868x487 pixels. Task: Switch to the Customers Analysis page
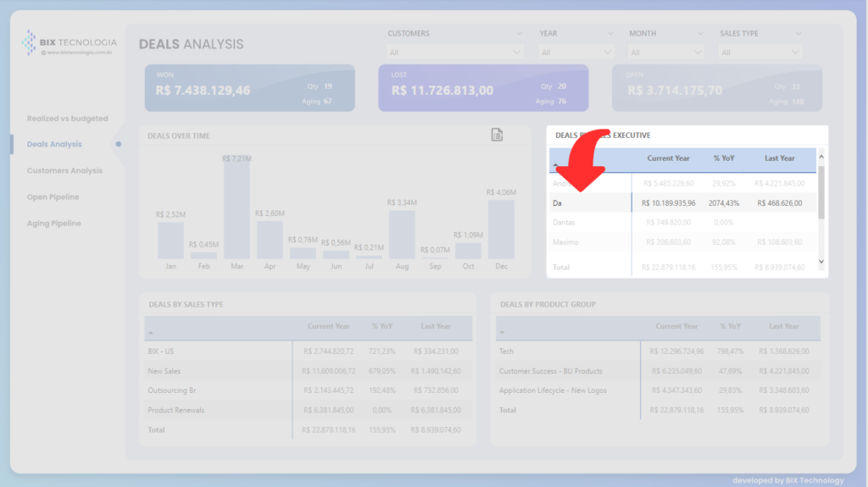pyautogui.click(x=64, y=170)
